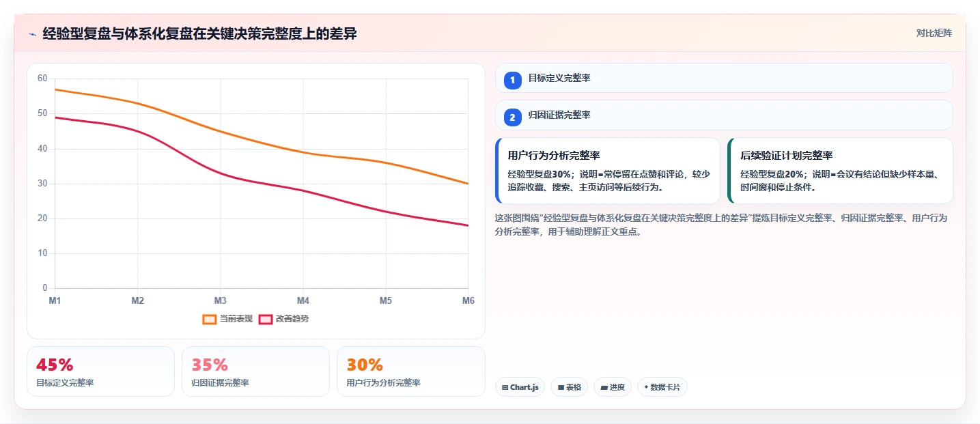Select the number 2 badge for 归因证据完整率
The width and height of the screenshot is (980, 424).
click(x=513, y=117)
